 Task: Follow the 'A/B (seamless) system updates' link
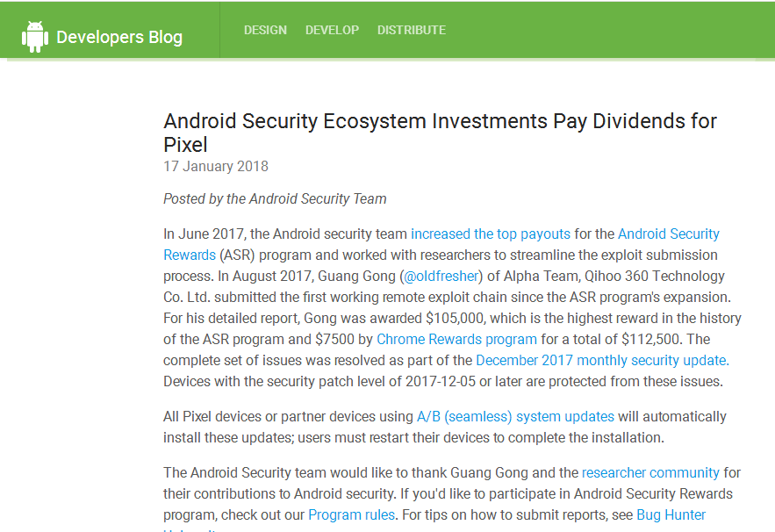click(x=515, y=416)
